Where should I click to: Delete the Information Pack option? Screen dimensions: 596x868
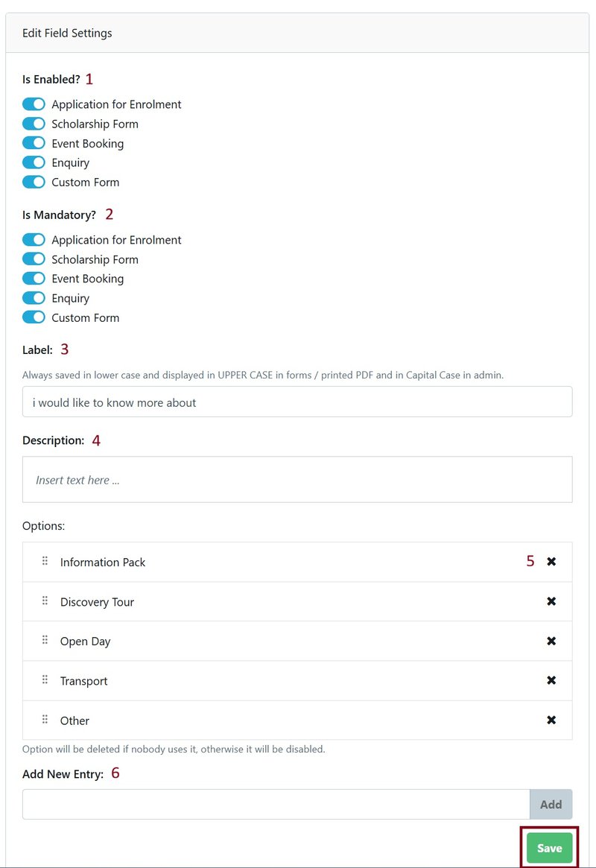click(x=551, y=562)
